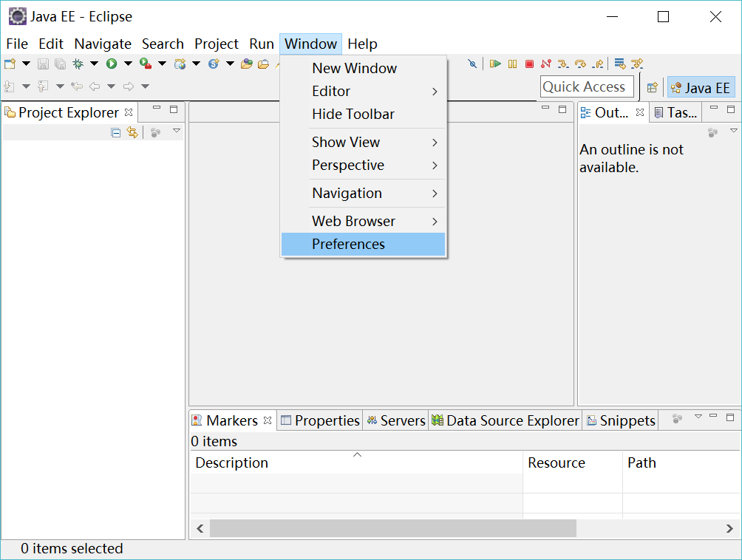742x560 pixels.
Task: Open the Search menu
Action: pos(163,44)
